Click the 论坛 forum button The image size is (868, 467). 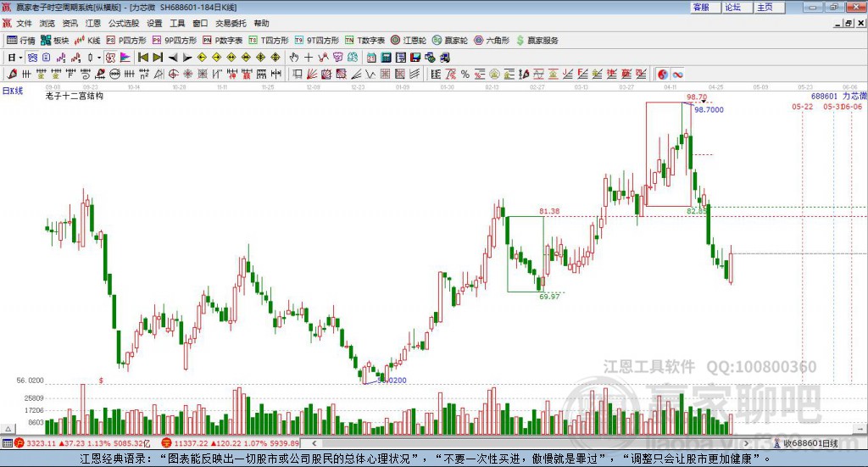pos(738,7)
